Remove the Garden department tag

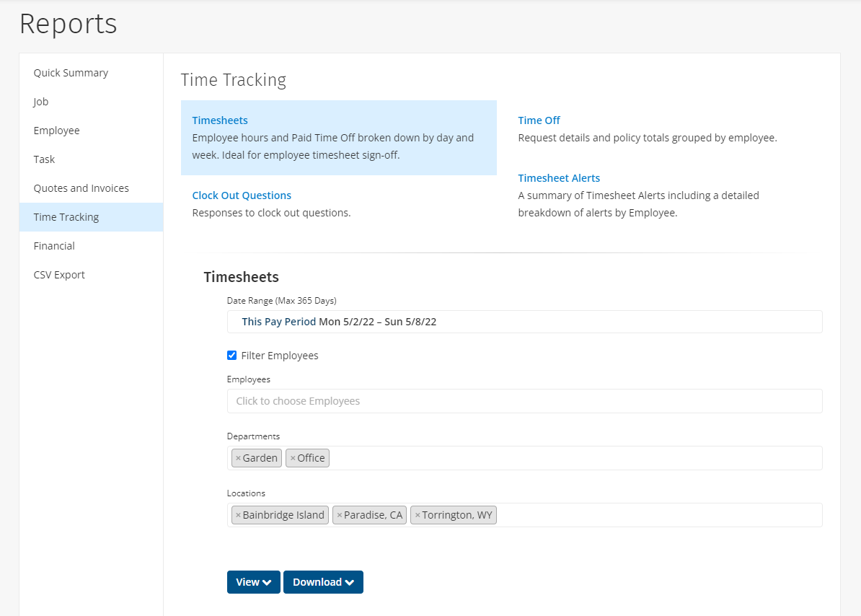pos(238,458)
